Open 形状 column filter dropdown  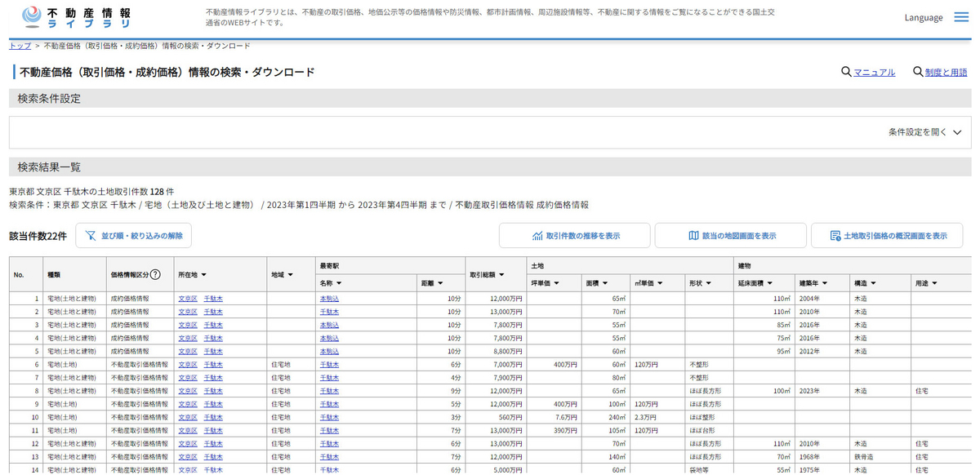coord(707,283)
